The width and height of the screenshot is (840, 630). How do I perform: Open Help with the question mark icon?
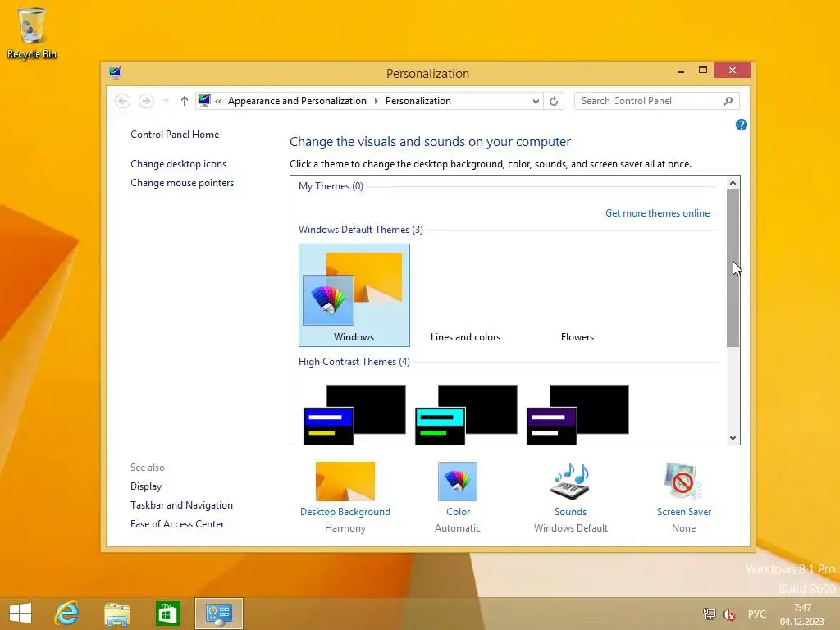742,125
